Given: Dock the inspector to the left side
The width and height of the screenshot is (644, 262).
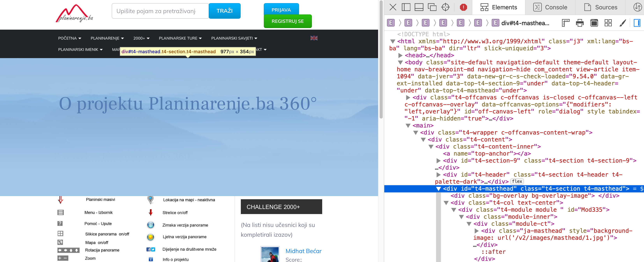Looking at the screenshot, I should coord(406,7).
